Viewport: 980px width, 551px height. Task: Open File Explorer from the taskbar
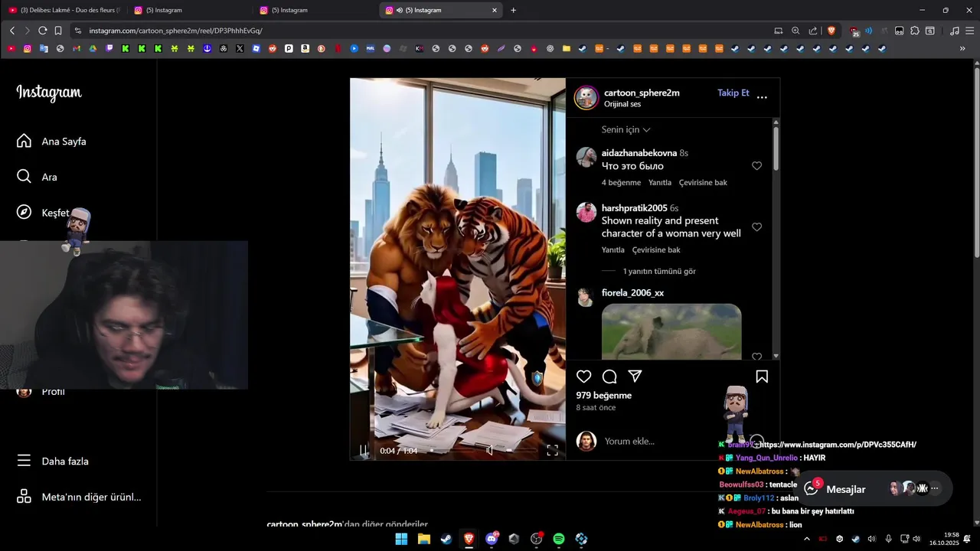(x=423, y=539)
